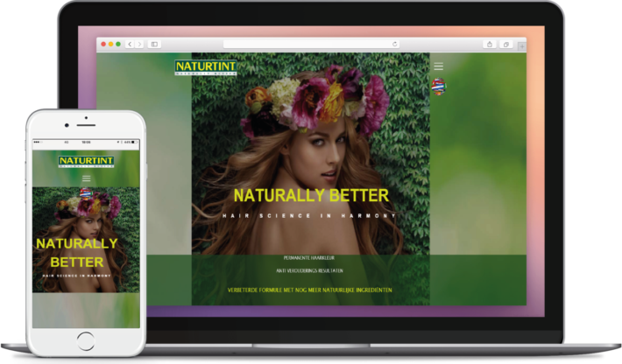Tap the hamburger menu on phone screen
This screenshot has width=622, height=364.
(x=86, y=178)
